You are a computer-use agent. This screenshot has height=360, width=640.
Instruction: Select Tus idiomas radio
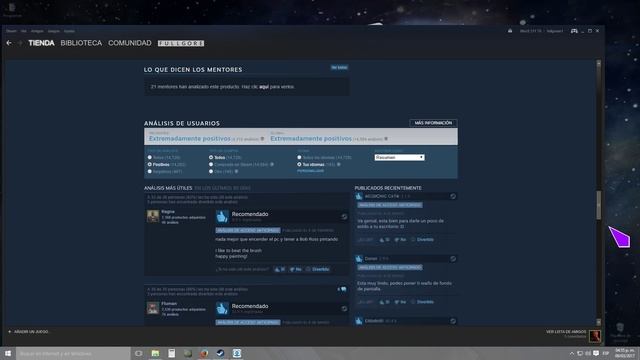(x=299, y=164)
